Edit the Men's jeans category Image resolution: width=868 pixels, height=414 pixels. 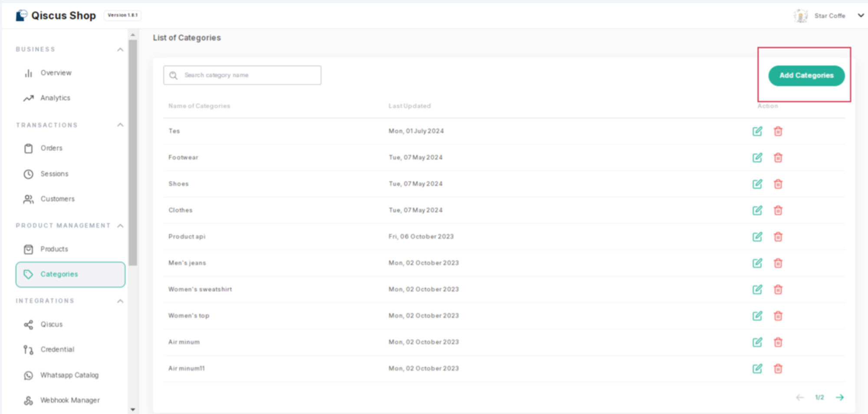pyautogui.click(x=757, y=263)
